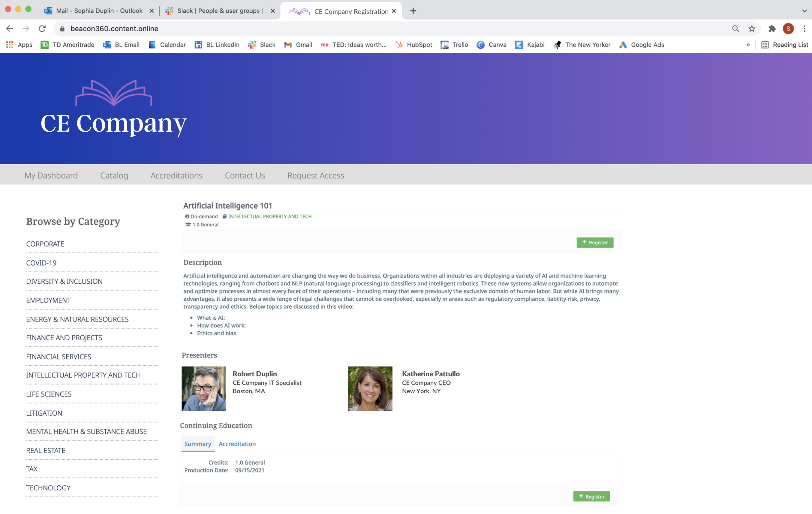Browse the EMPLOYMENT category

coord(48,300)
